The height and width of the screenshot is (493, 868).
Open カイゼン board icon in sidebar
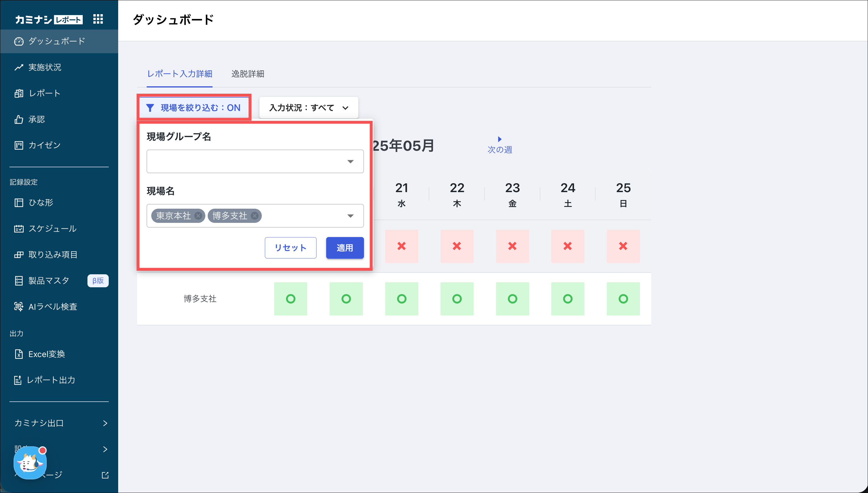click(x=19, y=145)
